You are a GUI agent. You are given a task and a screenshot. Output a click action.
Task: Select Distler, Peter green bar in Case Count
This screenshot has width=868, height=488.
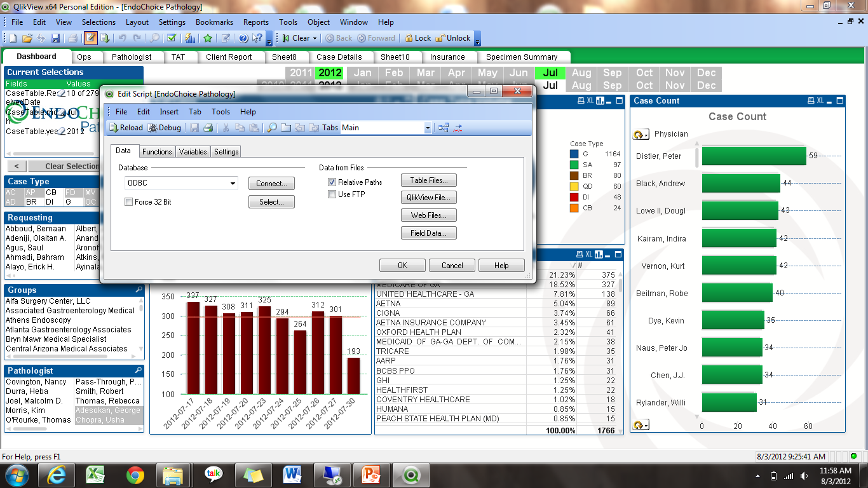coord(754,156)
